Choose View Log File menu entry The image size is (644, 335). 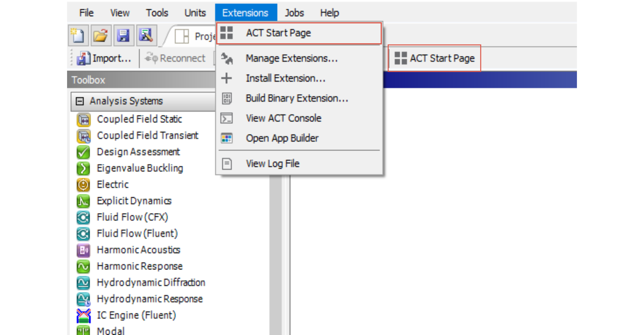299,164
